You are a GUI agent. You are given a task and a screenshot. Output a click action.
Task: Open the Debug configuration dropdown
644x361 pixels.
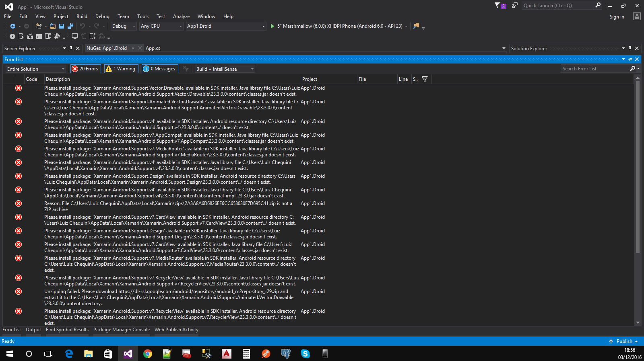click(124, 26)
